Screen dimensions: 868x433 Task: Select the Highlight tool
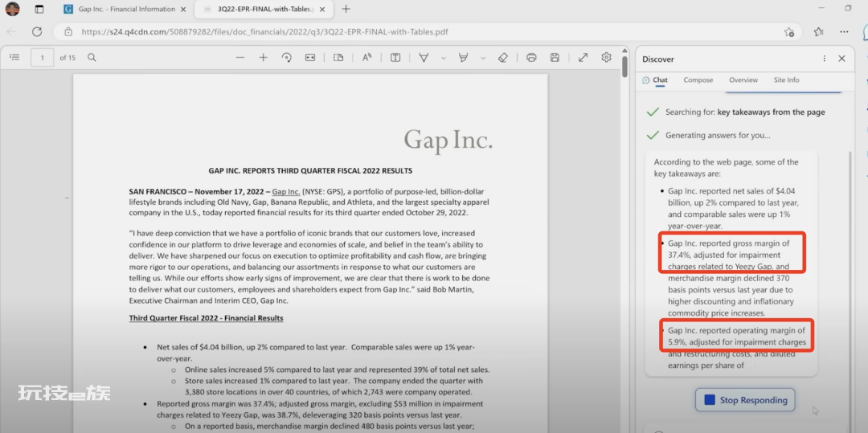(x=464, y=58)
